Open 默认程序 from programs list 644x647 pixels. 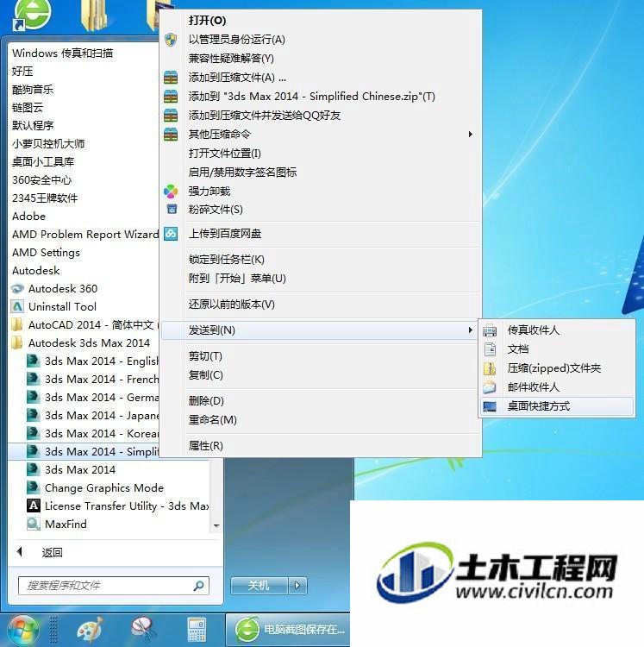click(33, 125)
